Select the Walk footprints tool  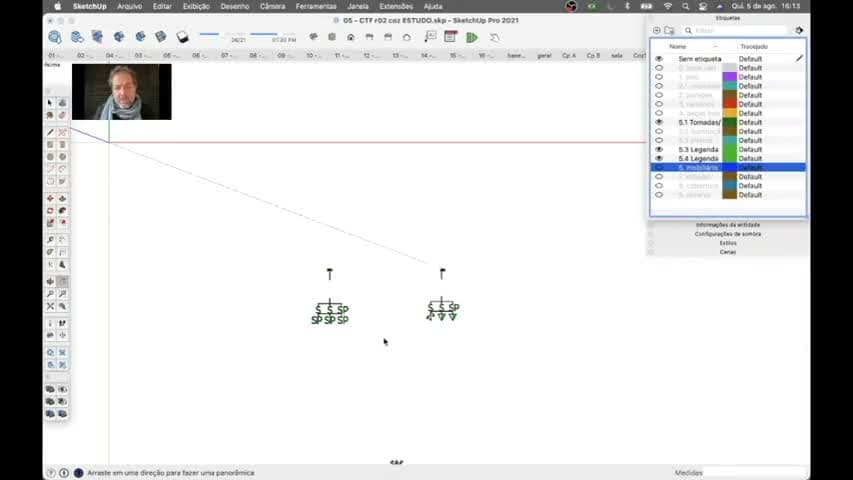pyautogui.click(x=62, y=323)
